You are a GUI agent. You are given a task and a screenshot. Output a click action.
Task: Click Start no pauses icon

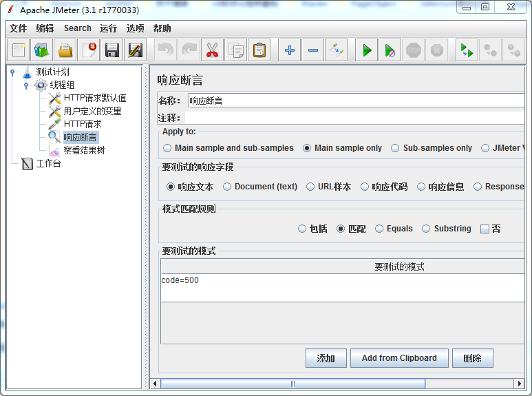pyautogui.click(x=390, y=50)
